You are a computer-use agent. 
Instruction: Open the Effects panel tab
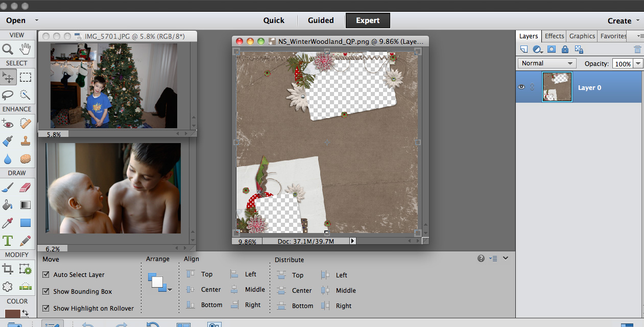(x=554, y=36)
